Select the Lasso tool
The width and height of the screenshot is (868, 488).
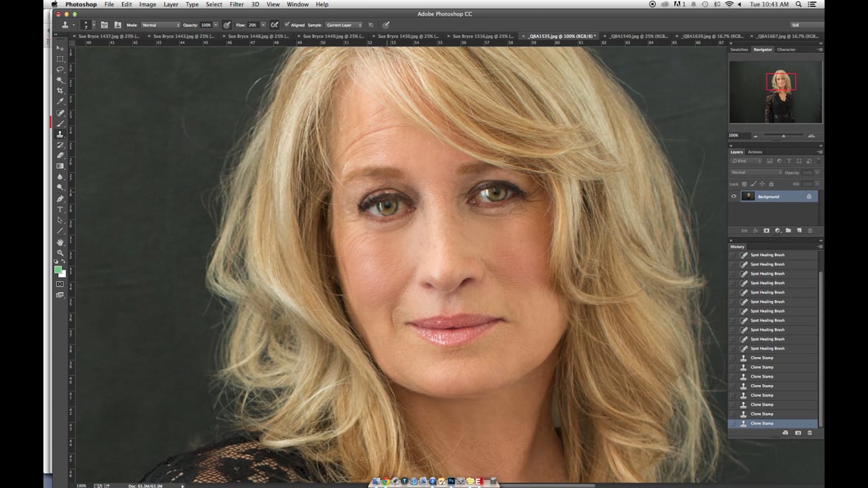pos(60,69)
